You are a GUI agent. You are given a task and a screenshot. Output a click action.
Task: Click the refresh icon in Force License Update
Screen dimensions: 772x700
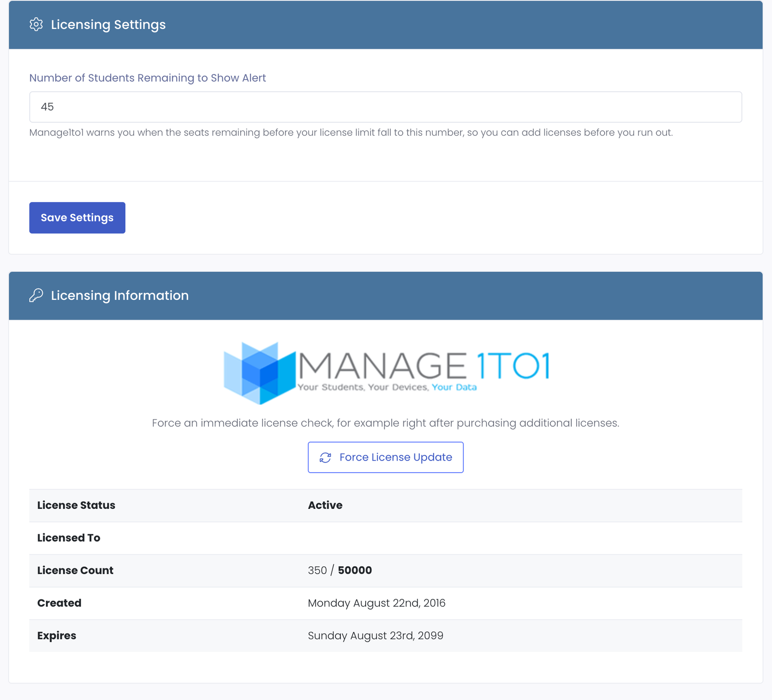[x=326, y=458]
